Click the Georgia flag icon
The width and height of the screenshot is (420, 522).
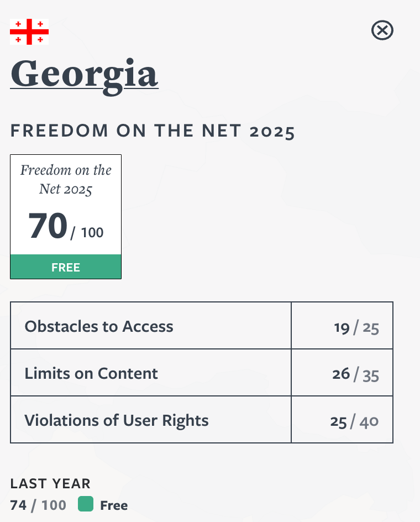pos(29,32)
